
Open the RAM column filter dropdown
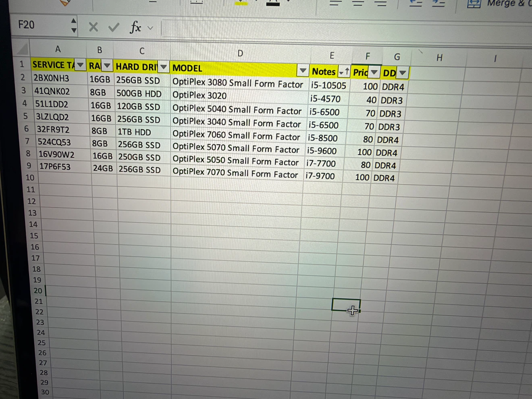[x=107, y=66]
